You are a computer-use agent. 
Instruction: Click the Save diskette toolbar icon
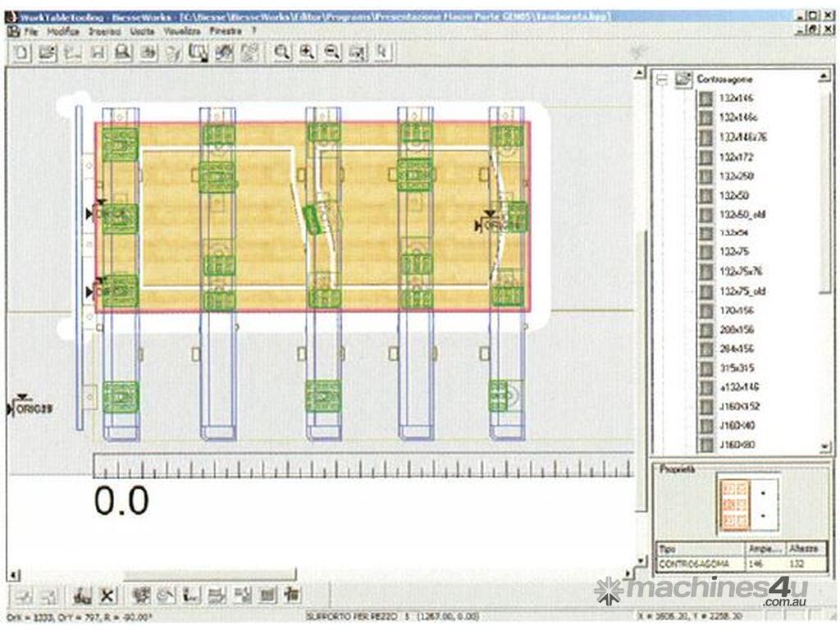[x=98, y=52]
